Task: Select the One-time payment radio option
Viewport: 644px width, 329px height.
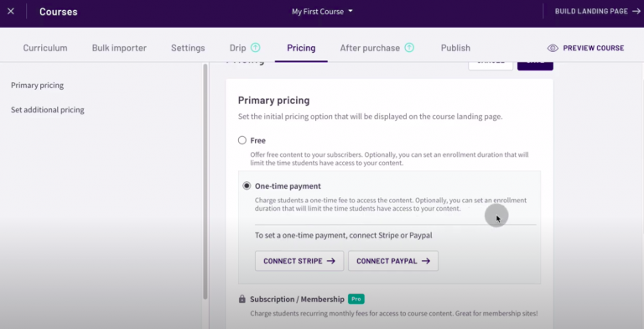Action: (x=247, y=185)
